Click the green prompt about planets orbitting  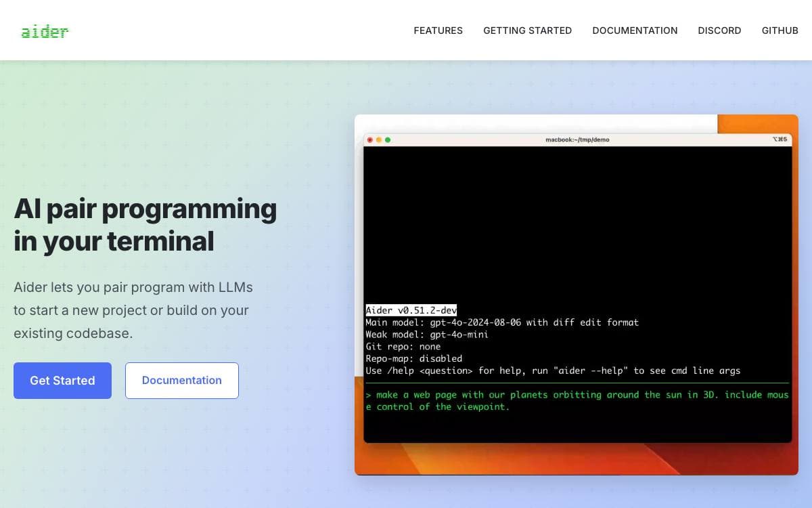pyautogui.click(x=577, y=401)
